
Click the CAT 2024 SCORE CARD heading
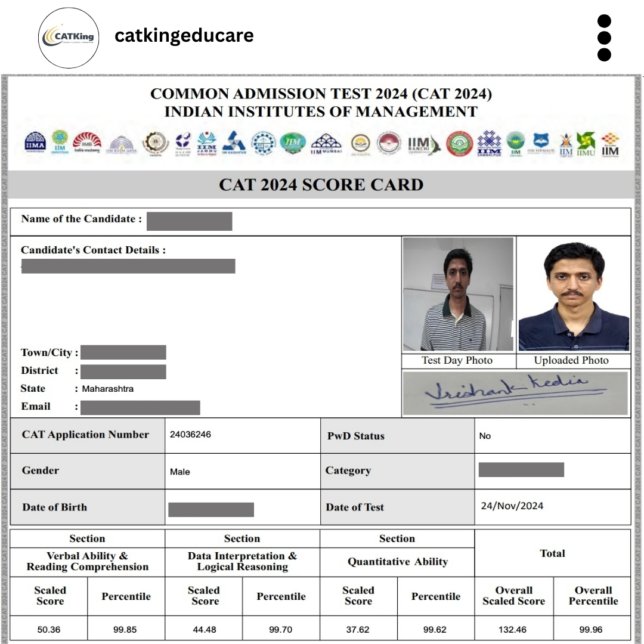321,185
